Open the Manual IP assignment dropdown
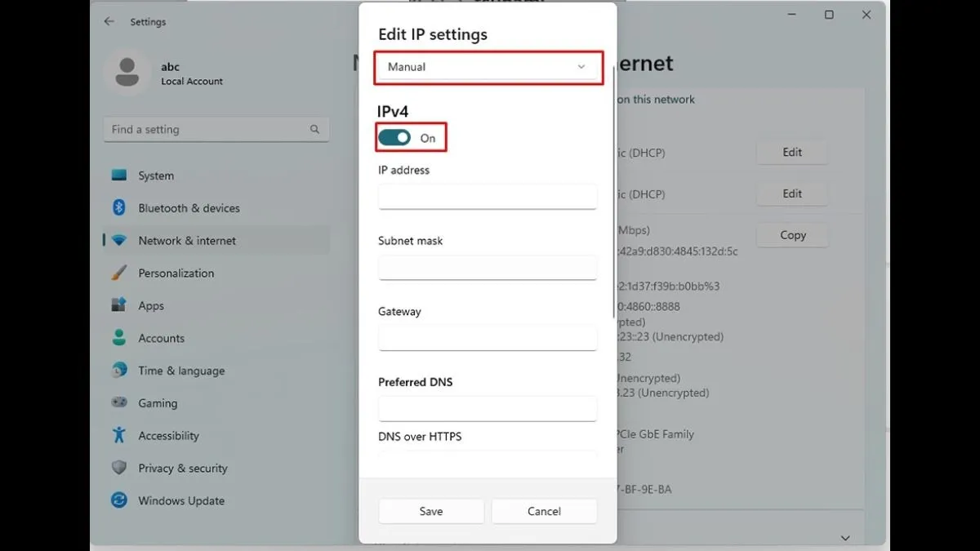 point(488,67)
